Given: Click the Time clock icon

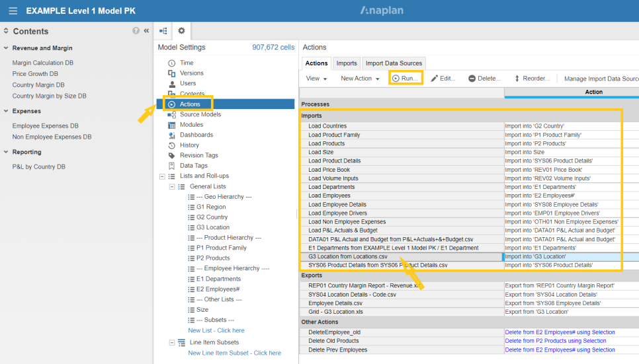Looking at the screenshot, I should 172,63.
